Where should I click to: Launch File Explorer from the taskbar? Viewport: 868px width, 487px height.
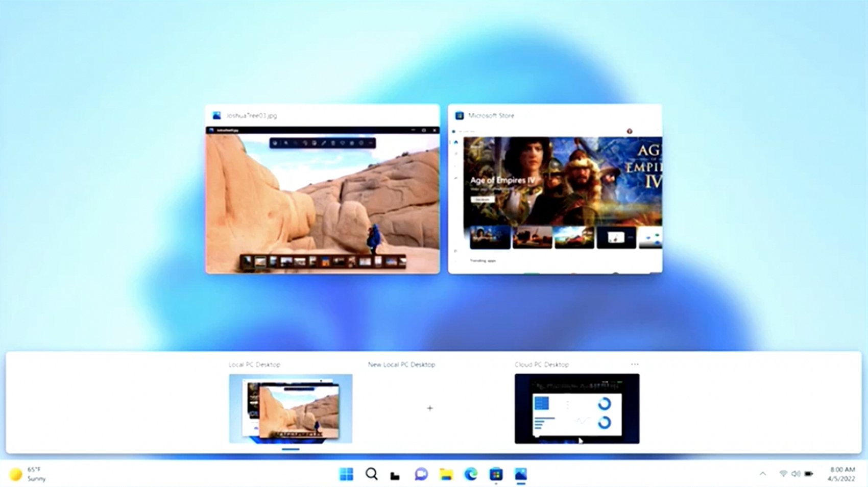446,474
